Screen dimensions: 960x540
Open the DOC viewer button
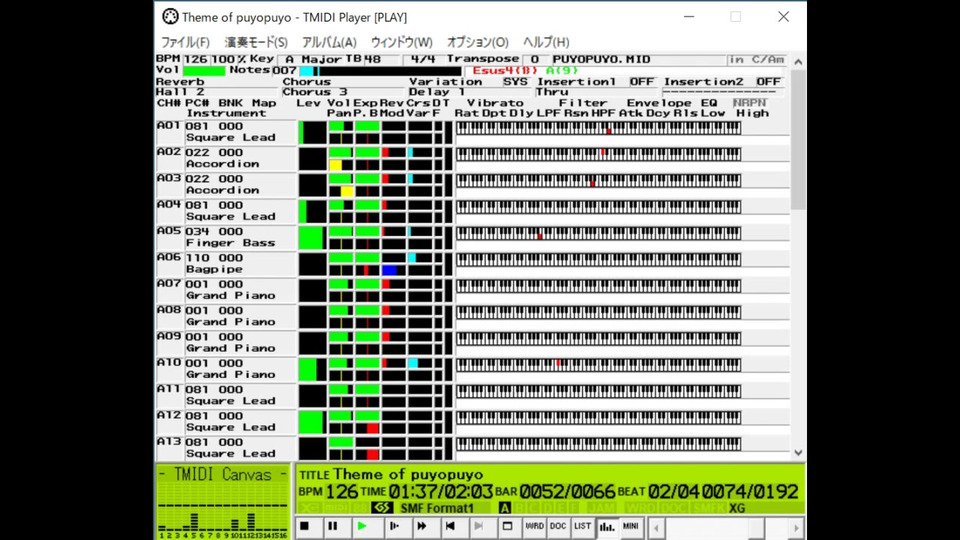coord(558,527)
